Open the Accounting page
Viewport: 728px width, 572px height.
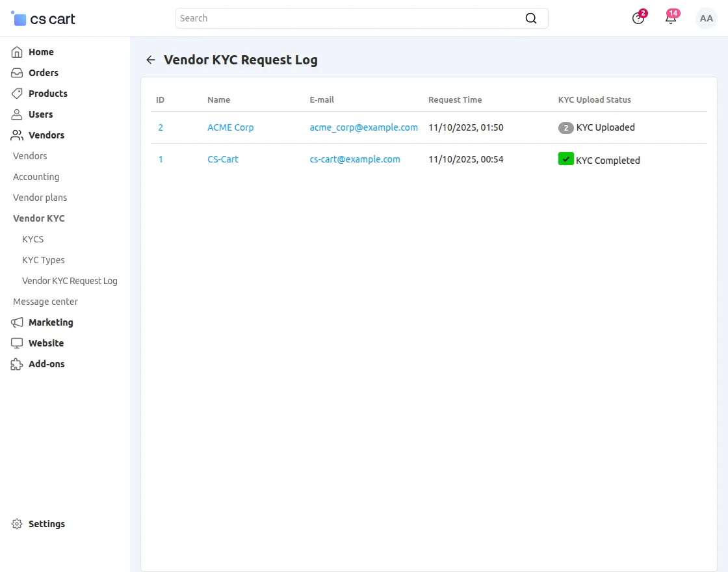point(36,176)
